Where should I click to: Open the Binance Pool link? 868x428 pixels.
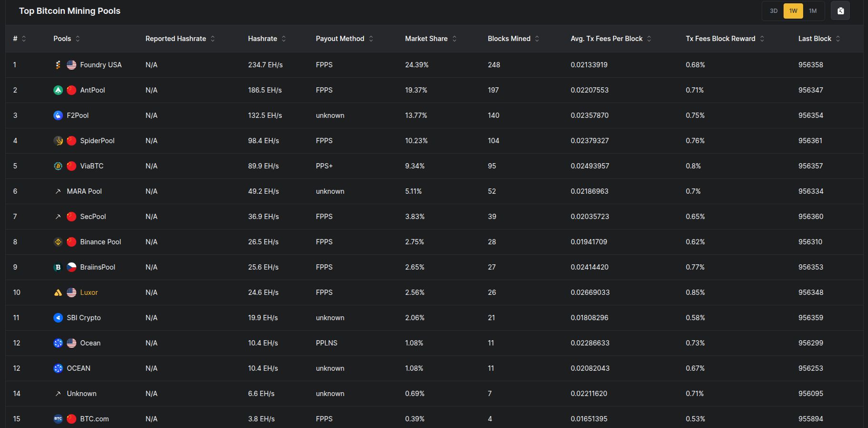click(101, 242)
